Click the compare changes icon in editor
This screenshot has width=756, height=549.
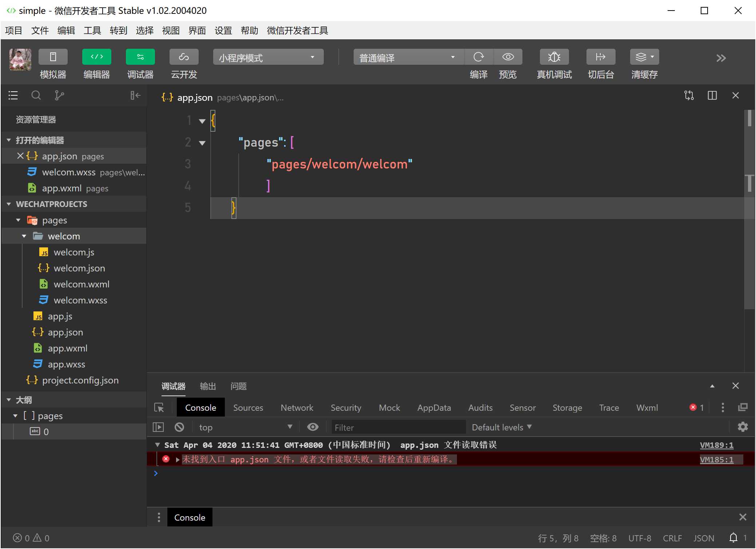click(x=689, y=95)
